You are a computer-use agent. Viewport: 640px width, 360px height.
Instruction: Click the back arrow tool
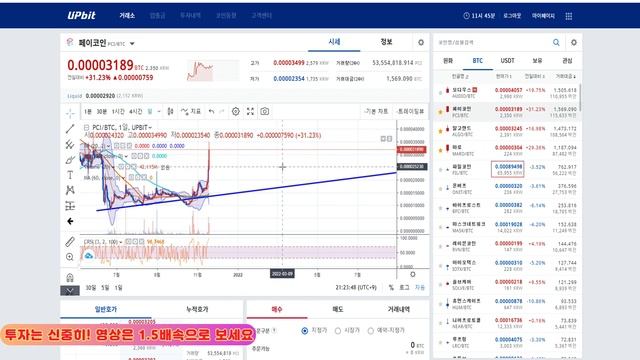click(70, 221)
